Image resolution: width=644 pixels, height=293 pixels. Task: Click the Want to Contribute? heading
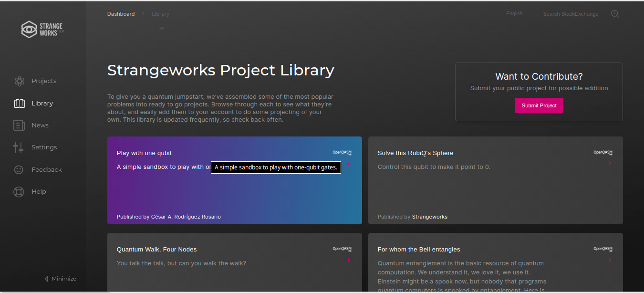(539, 76)
